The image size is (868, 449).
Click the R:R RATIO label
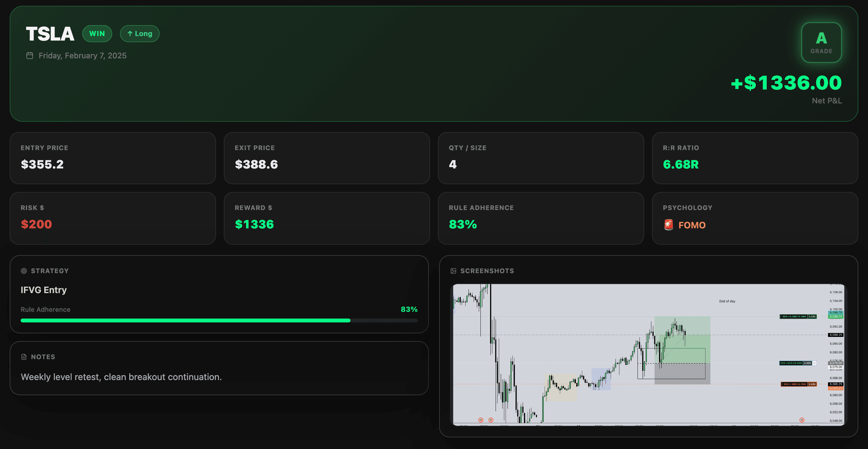pyautogui.click(x=681, y=148)
